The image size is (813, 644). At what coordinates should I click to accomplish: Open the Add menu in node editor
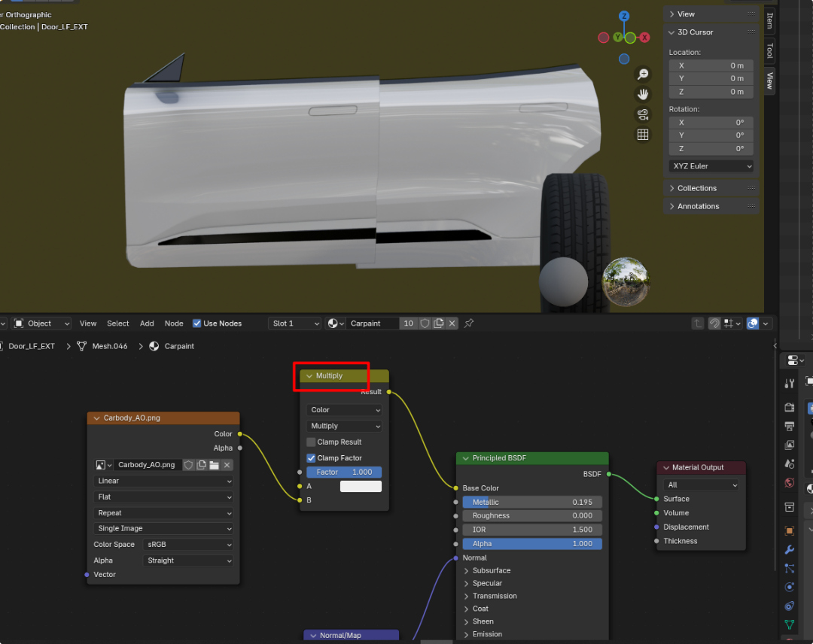tap(147, 324)
